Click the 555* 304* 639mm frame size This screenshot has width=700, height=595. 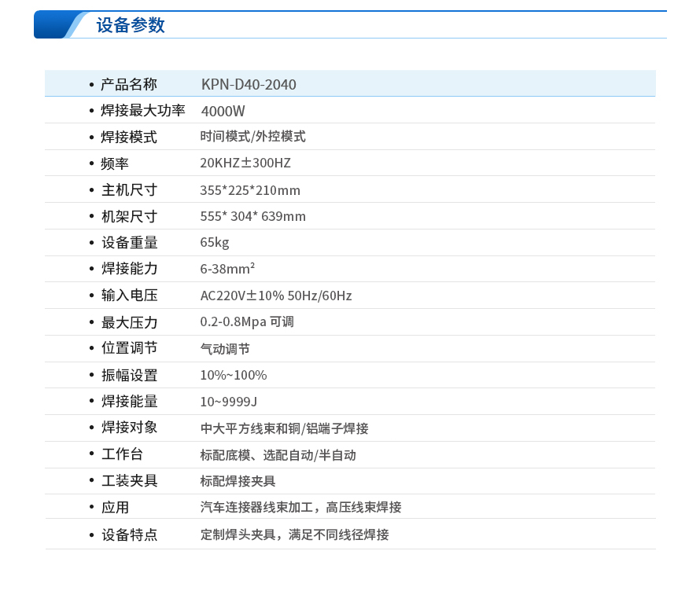point(252,216)
